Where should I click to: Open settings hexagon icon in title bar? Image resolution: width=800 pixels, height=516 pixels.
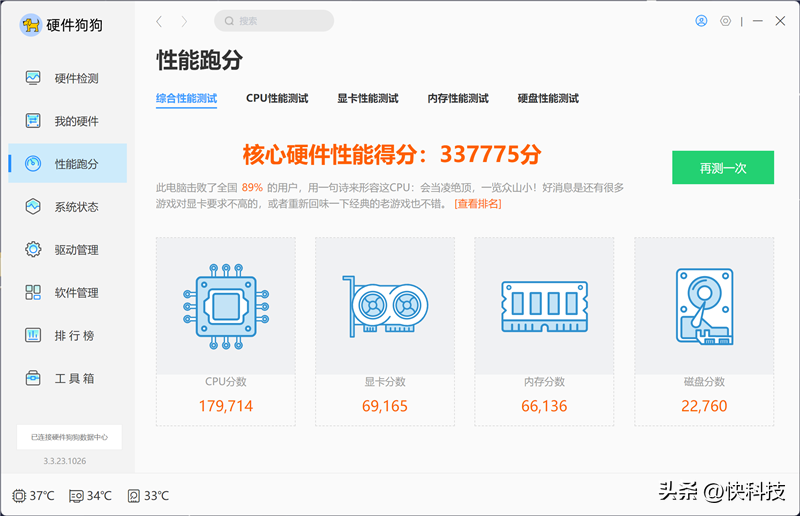pyautogui.click(x=726, y=21)
